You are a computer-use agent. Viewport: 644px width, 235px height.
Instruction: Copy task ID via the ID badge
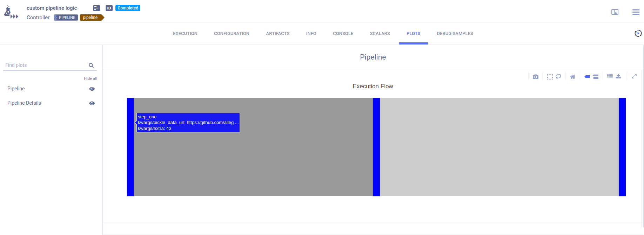point(109,8)
